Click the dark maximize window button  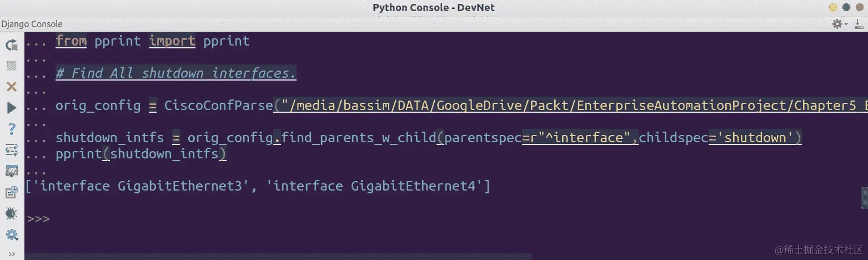[x=846, y=7]
